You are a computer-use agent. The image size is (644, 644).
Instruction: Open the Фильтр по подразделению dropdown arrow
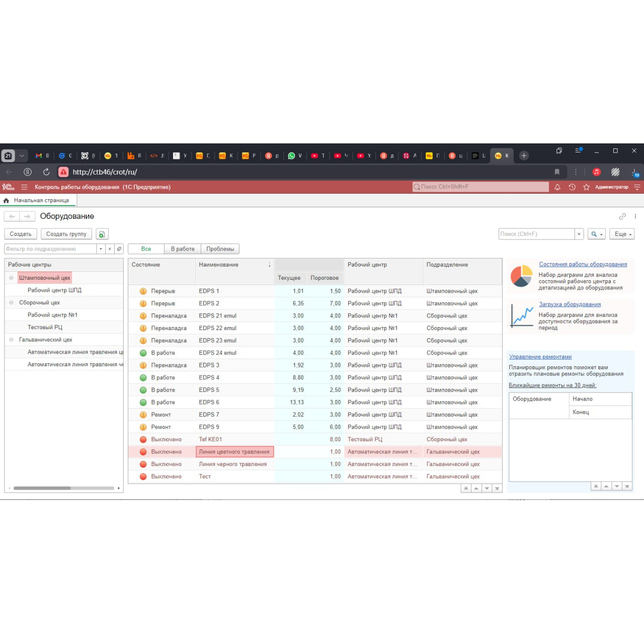click(101, 249)
